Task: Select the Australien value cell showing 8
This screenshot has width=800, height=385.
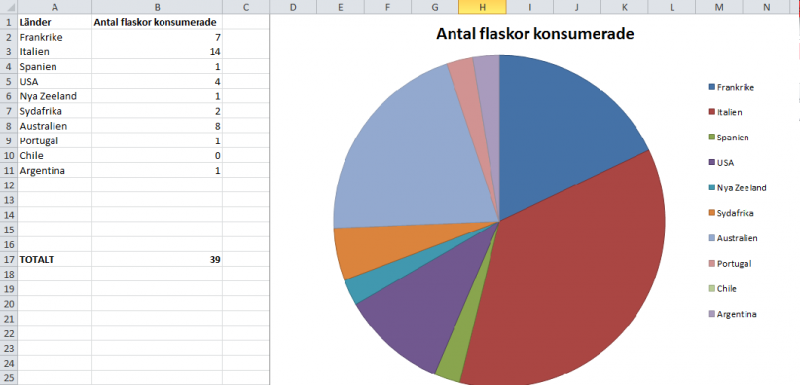Action: [157, 126]
